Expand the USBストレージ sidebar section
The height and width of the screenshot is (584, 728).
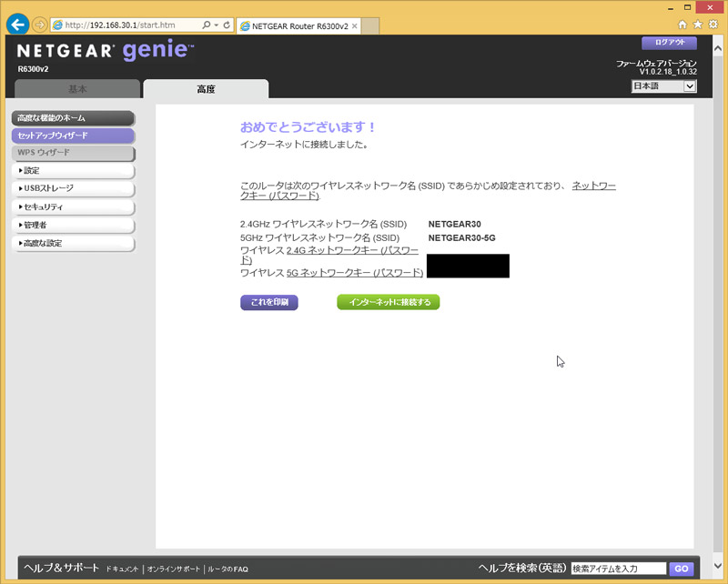pos(73,189)
